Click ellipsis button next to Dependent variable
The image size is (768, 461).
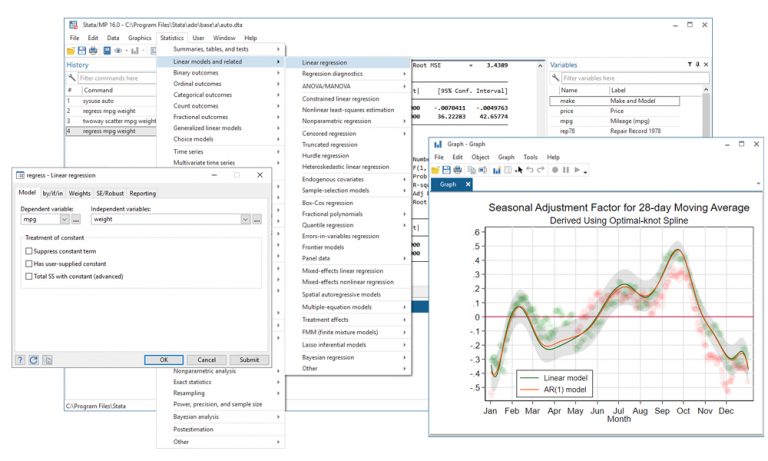(76, 219)
